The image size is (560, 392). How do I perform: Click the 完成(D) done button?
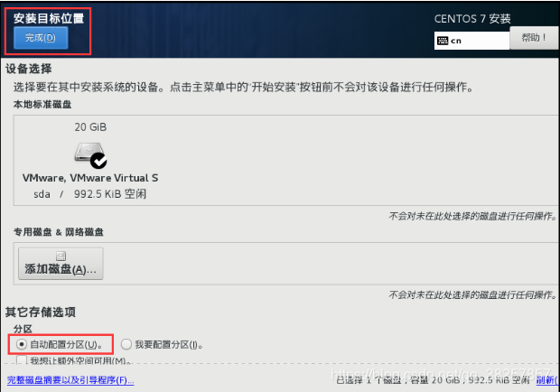pos(41,38)
